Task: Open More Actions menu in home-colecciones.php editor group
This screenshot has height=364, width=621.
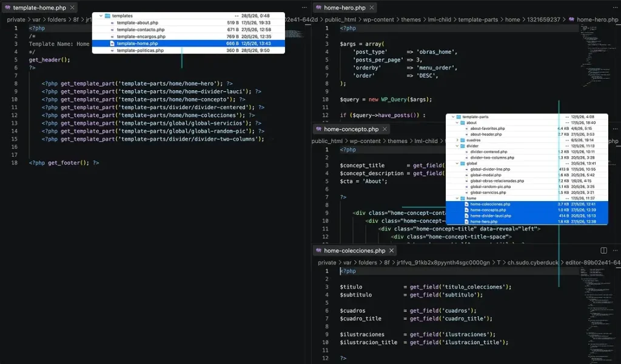Action: tap(615, 251)
